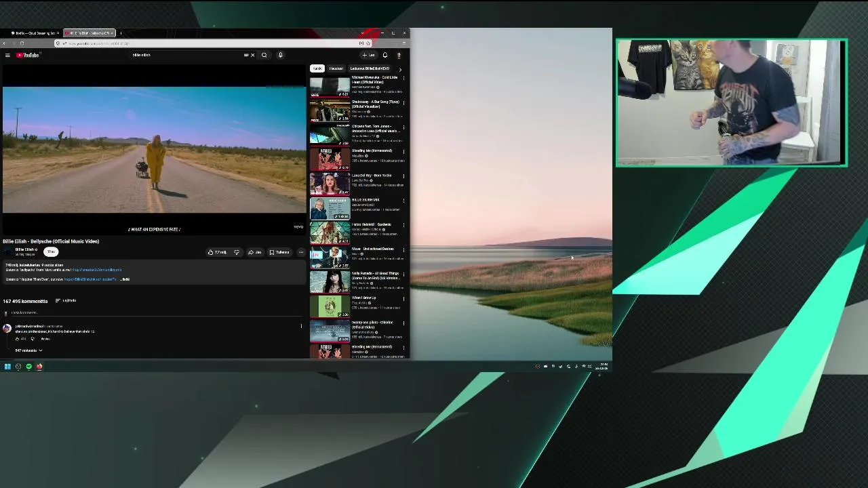This screenshot has height=488, width=868.
Task: Open the second taskbar icon beside Start
Action: [18, 367]
